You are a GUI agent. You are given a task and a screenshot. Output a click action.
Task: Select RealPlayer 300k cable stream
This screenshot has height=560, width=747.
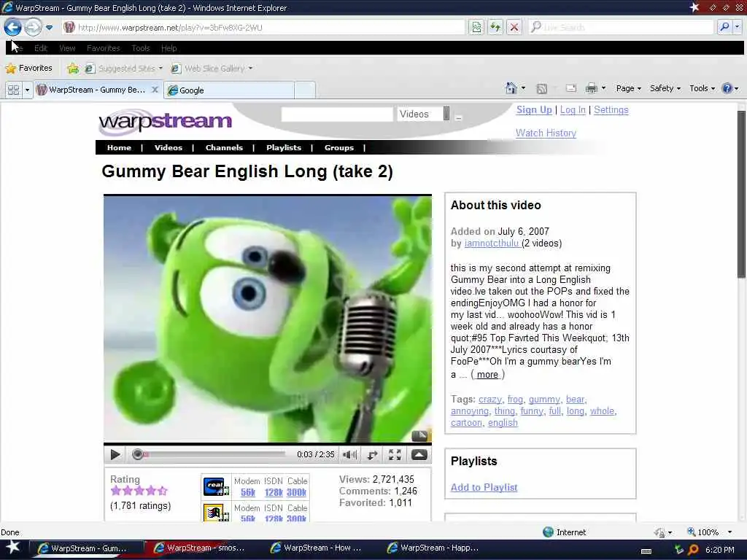[x=296, y=492]
